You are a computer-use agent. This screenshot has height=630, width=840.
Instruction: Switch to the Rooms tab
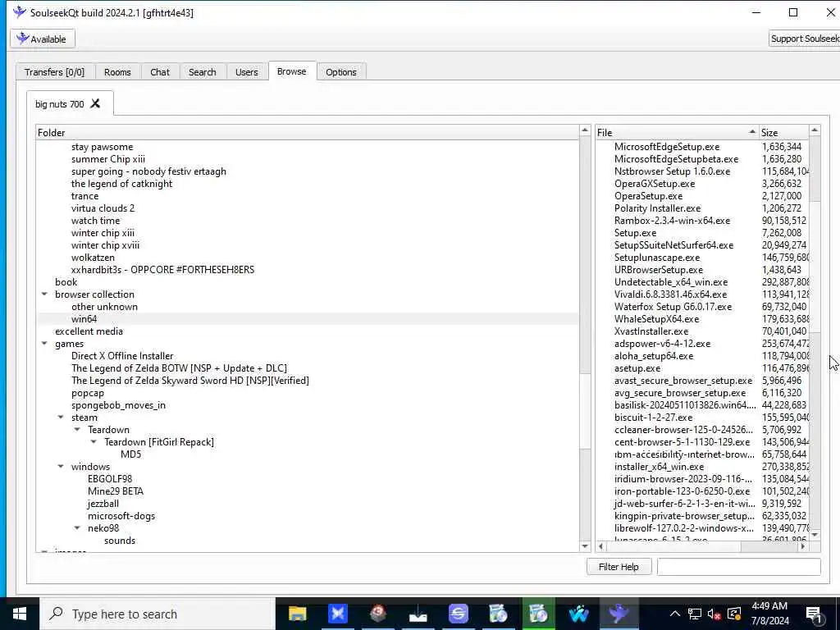[117, 72]
